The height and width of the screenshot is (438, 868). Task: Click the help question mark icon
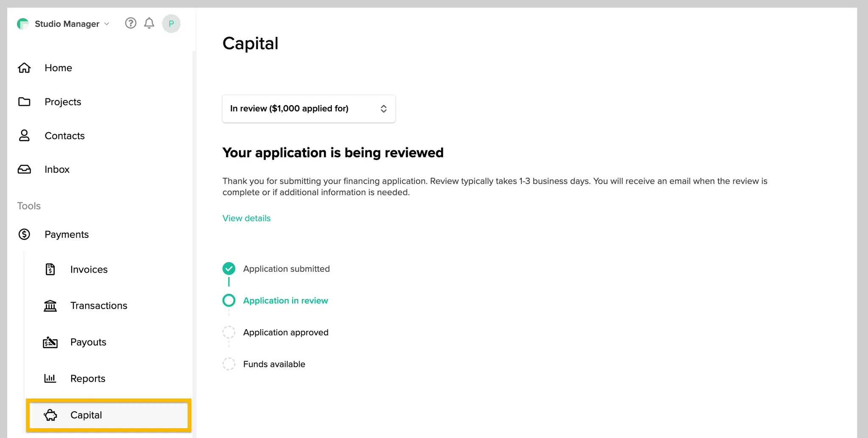click(x=131, y=23)
